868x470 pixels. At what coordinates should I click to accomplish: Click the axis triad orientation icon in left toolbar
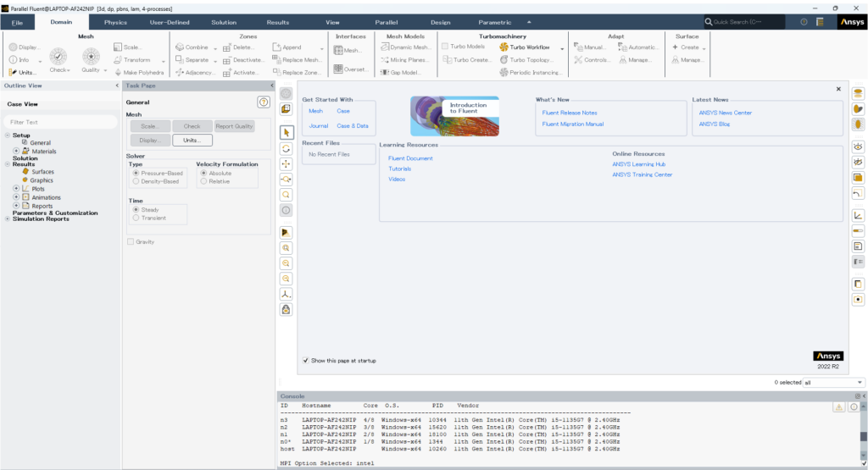coord(287,294)
